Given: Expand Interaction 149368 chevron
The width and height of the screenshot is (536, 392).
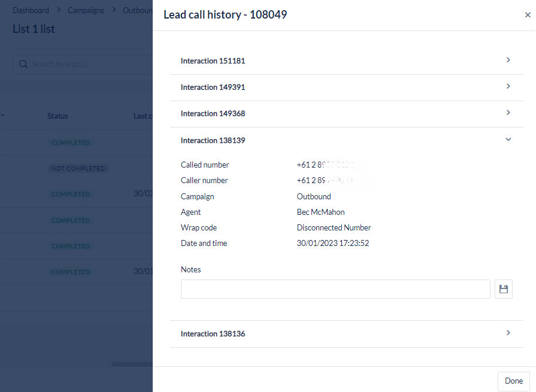Looking at the screenshot, I should coord(508,113).
